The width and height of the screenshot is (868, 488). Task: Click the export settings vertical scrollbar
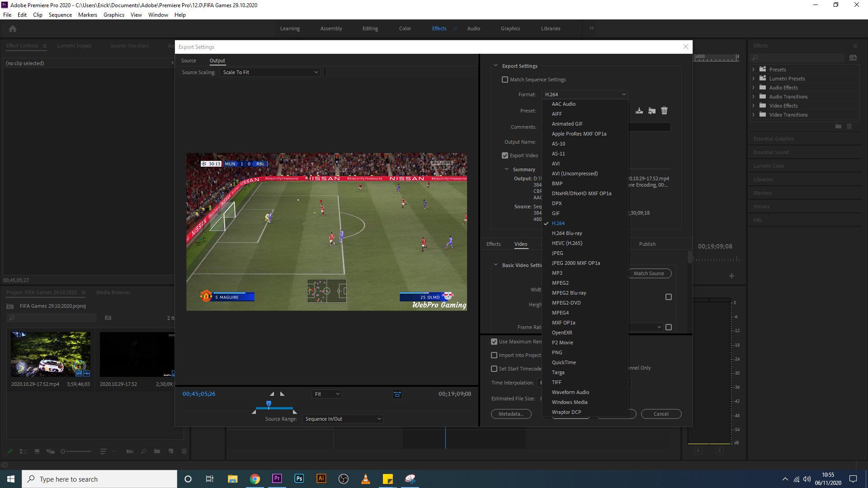coord(689,257)
